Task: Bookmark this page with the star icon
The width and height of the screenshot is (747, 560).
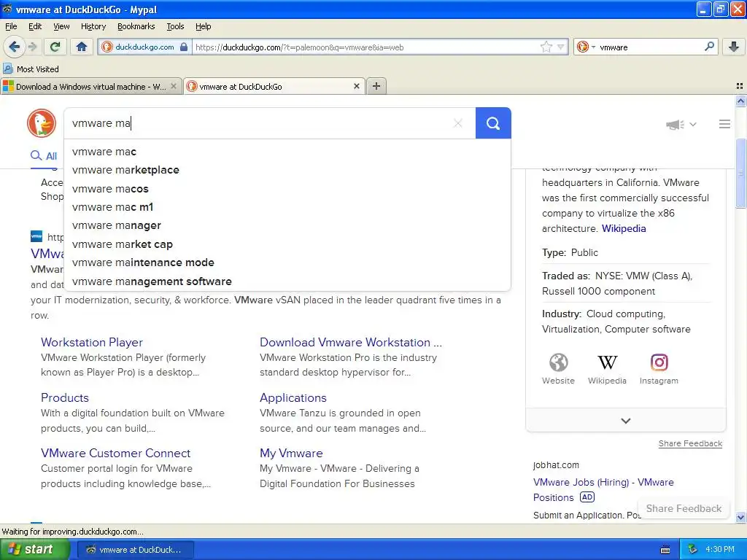Action: [x=546, y=47]
